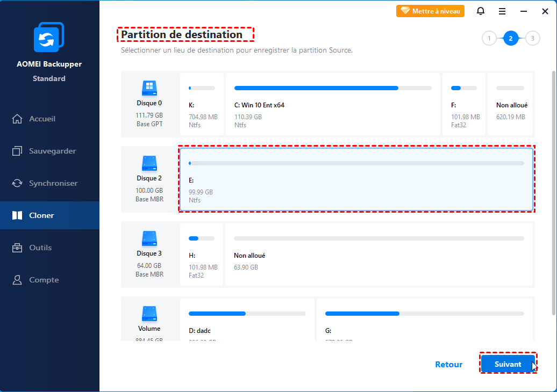Click the Retour link

448,364
